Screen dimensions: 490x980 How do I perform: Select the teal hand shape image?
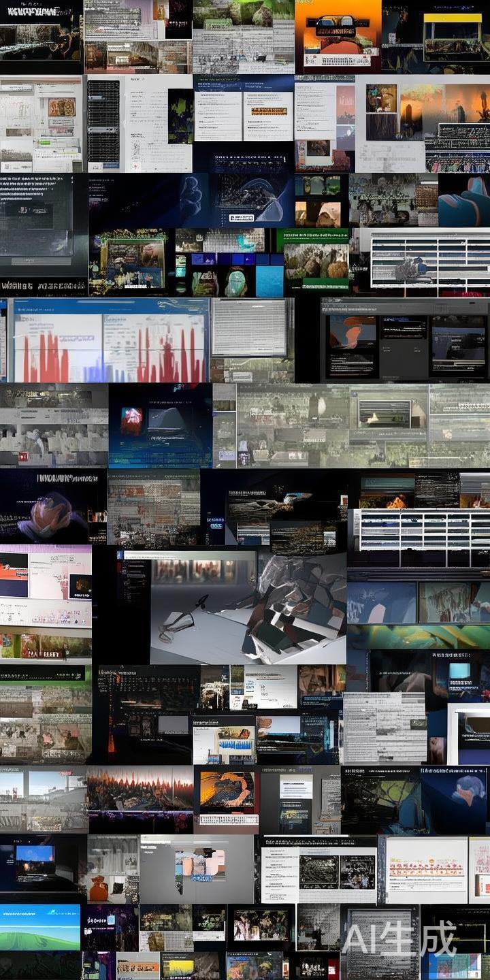pyautogui.click(x=466, y=201)
